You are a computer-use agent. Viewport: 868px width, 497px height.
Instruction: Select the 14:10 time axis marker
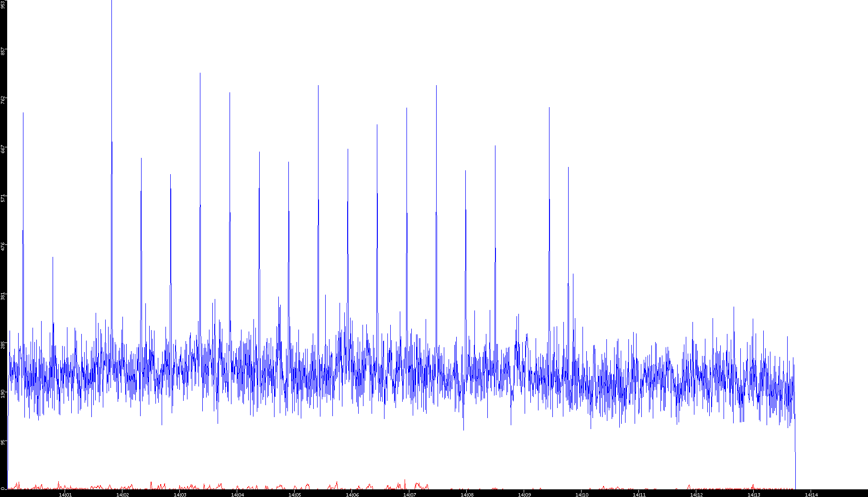582,495
